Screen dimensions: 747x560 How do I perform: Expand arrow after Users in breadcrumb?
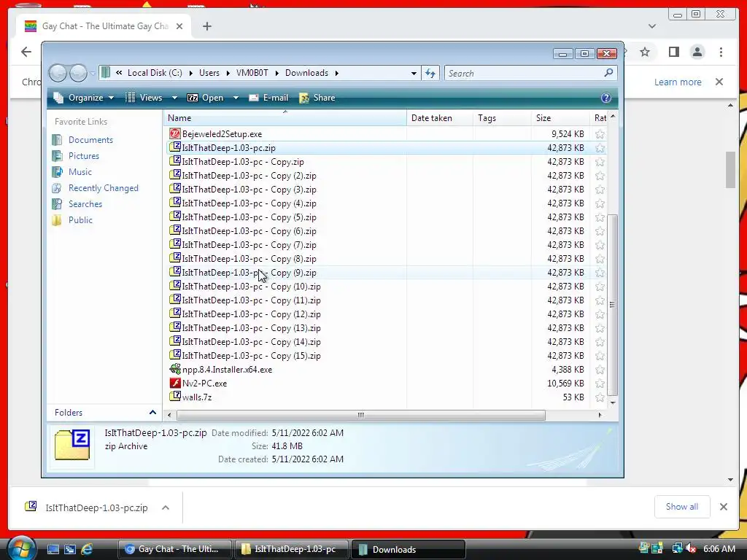[x=228, y=73]
